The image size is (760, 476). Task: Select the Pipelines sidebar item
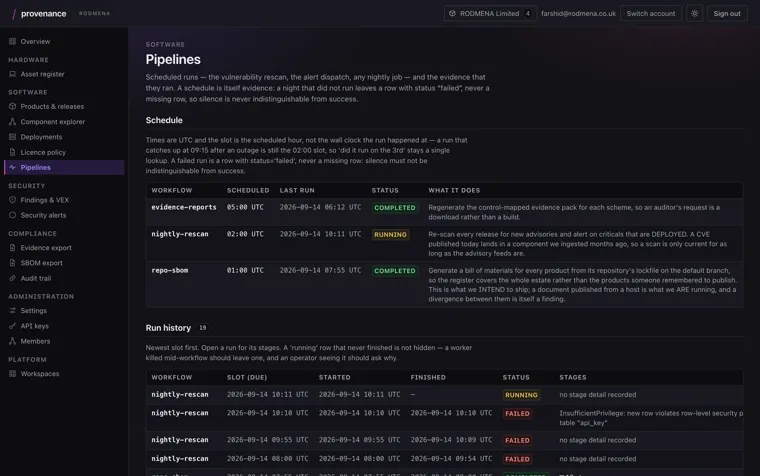(x=63, y=167)
